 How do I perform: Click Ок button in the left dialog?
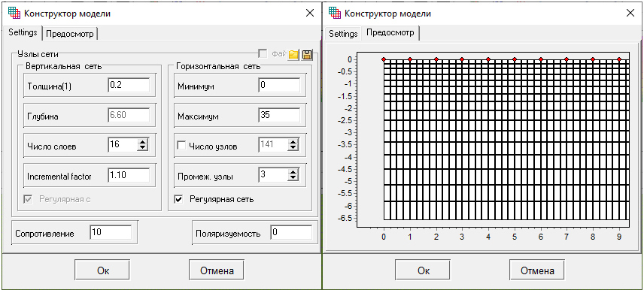point(102,270)
